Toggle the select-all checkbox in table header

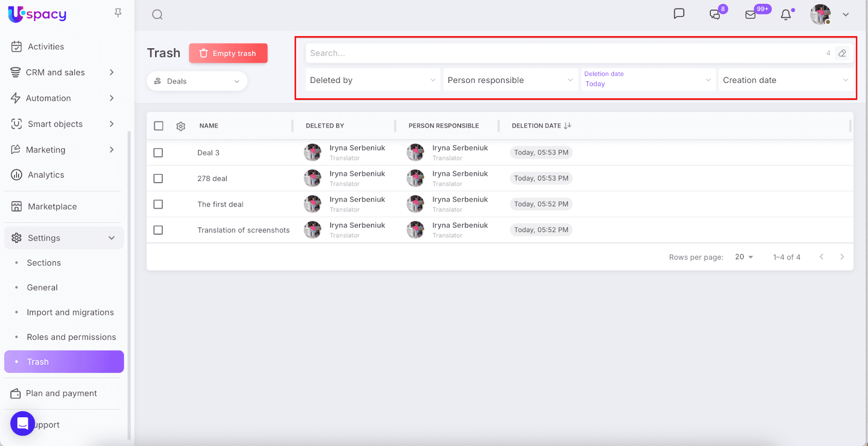pyautogui.click(x=158, y=126)
